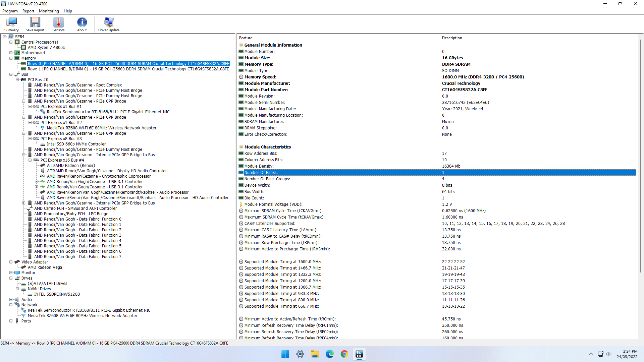Click the volume speaker tray icon
Screen dimensions: 644x362
pos(608,354)
